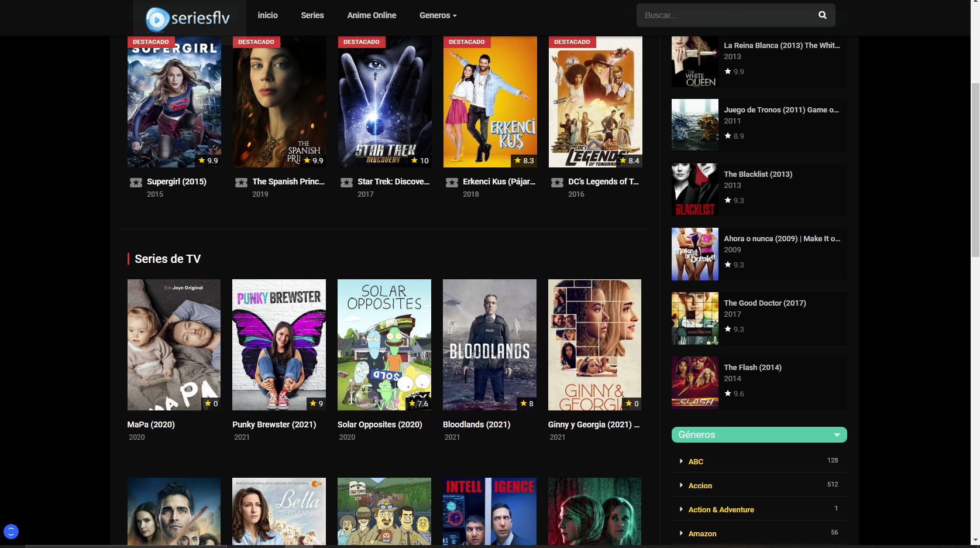Click the Series de TV heading

point(167,259)
